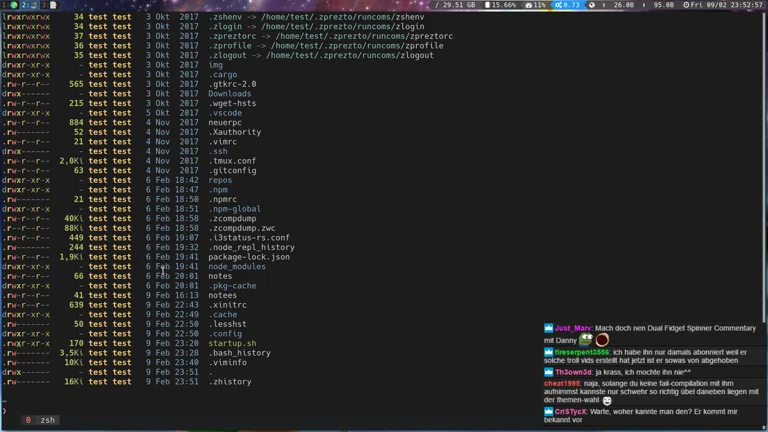Click the file name .Xauthority
768x432 pixels.
coord(235,132)
